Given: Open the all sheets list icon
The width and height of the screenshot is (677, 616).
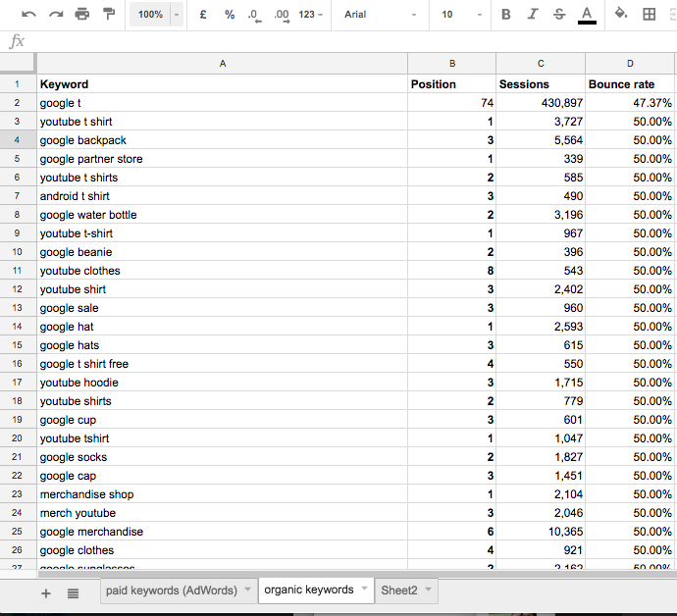Looking at the screenshot, I should coord(73,593).
